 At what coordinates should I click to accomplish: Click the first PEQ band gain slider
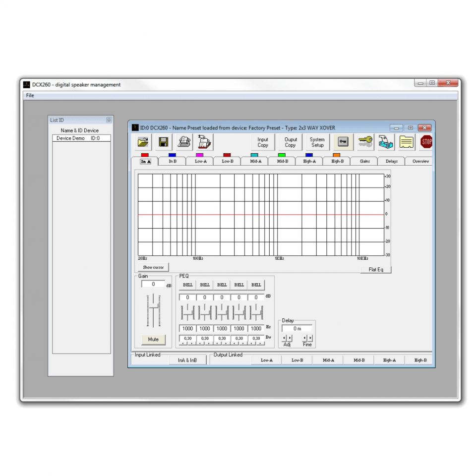coord(187,312)
